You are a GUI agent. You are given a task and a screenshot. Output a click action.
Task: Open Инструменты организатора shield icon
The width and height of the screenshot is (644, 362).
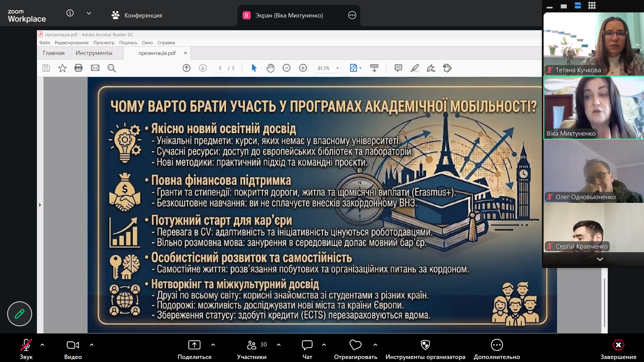[425, 345]
